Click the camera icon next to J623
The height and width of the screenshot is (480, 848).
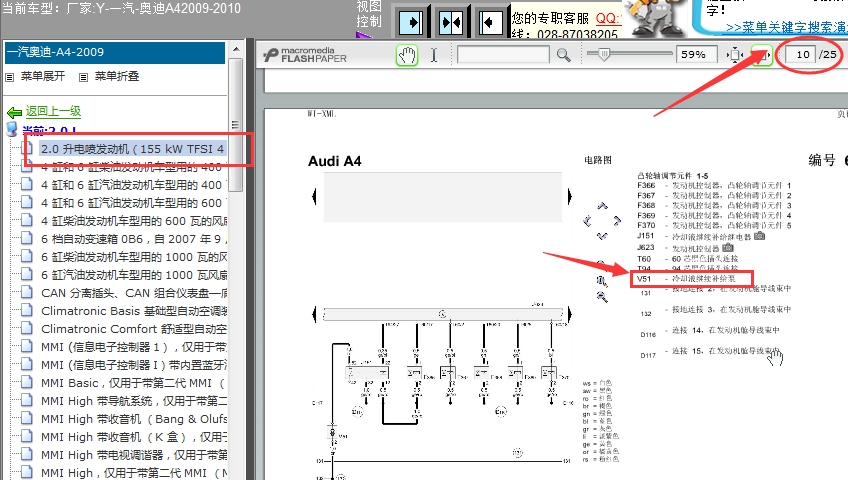[728, 248]
